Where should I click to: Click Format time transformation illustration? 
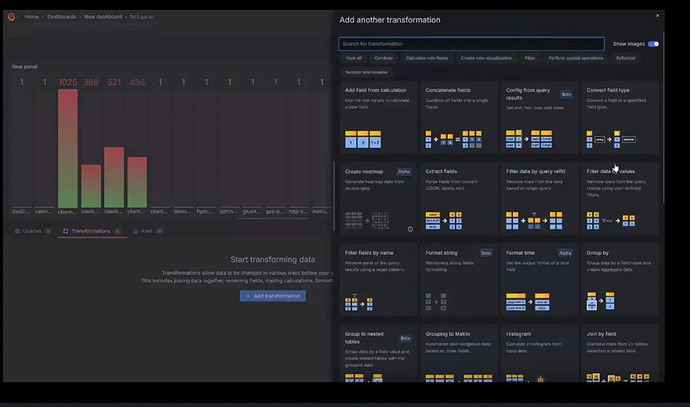coord(529,300)
